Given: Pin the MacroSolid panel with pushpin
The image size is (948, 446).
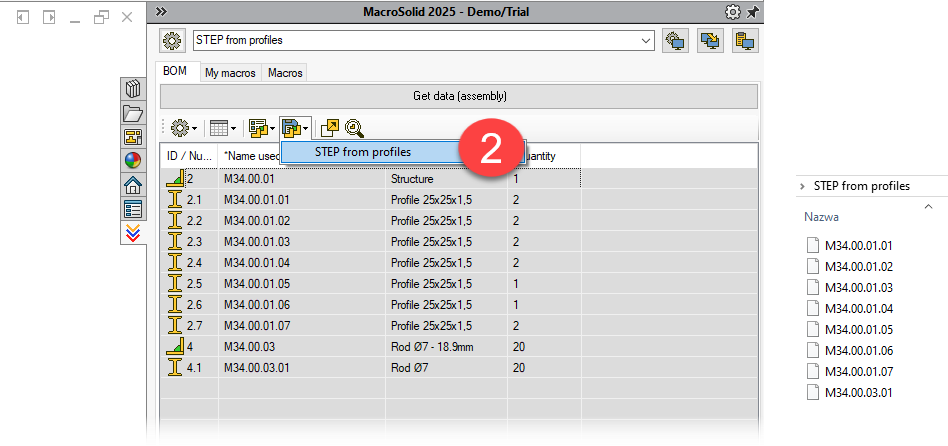Looking at the screenshot, I should [x=752, y=12].
